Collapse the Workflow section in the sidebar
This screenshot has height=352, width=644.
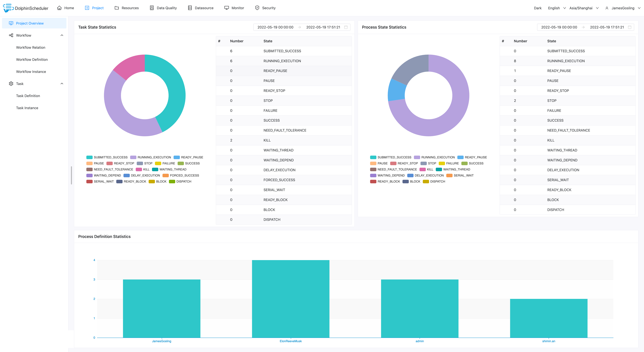tap(62, 35)
